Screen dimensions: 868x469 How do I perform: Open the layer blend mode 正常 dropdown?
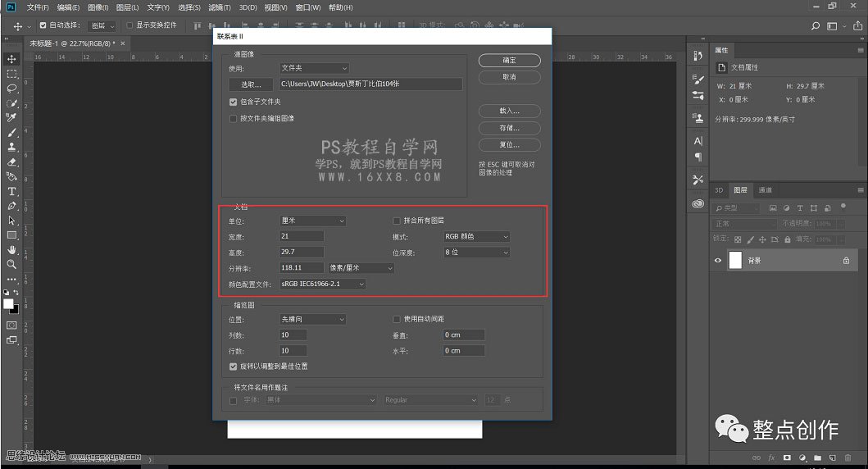coord(745,224)
